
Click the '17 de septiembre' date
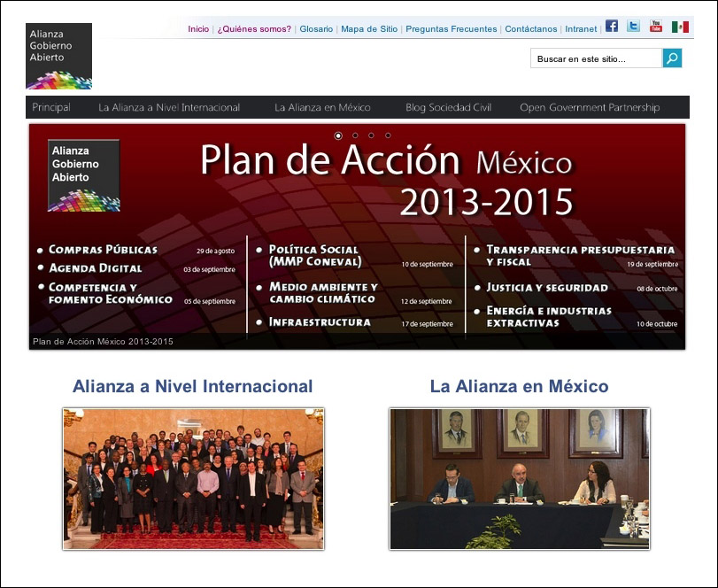428,324
